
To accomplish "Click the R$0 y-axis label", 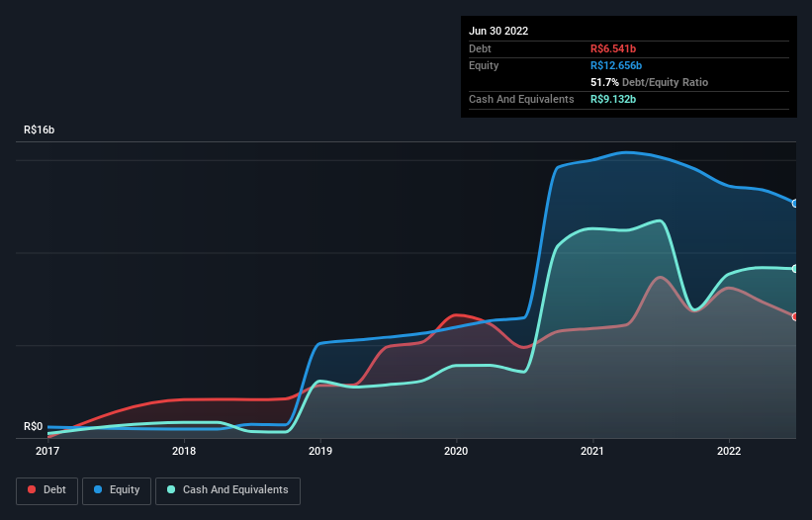I will coord(34,426).
